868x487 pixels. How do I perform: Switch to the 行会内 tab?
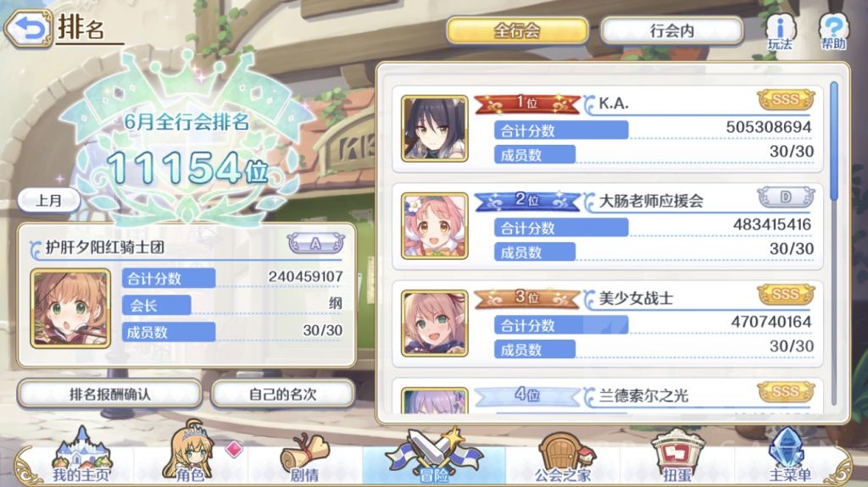pyautogui.click(x=672, y=30)
